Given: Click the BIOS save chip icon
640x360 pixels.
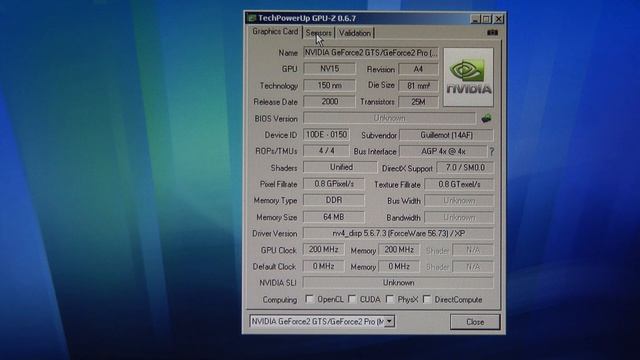Looking at the screenshot, I should click(486, 118).
